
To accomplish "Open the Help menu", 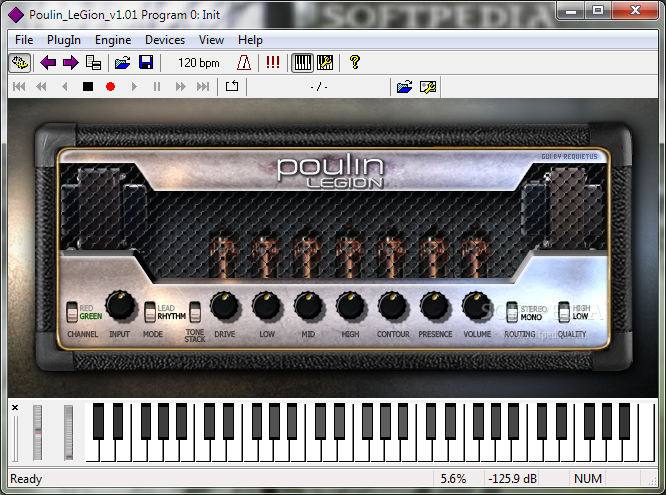I will (250, 40).
